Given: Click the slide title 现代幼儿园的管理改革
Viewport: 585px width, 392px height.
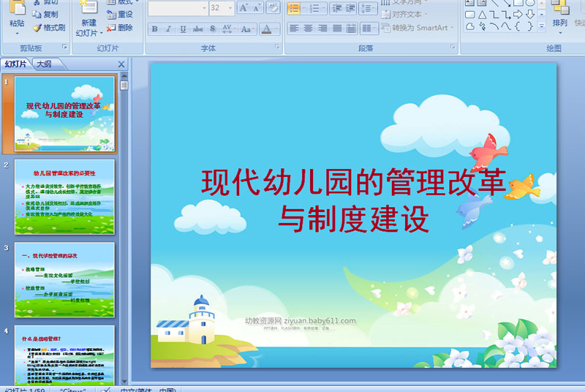Looking at the screenshot, I should [x=353, y=182].
